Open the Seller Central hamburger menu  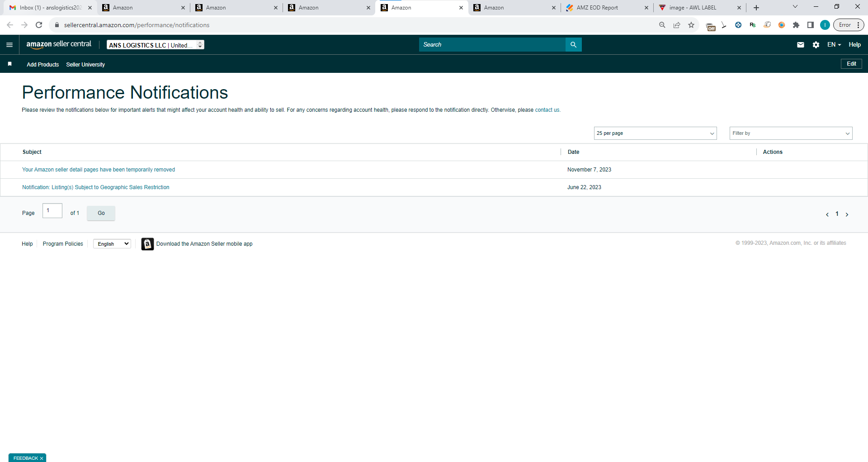point(9,45)
